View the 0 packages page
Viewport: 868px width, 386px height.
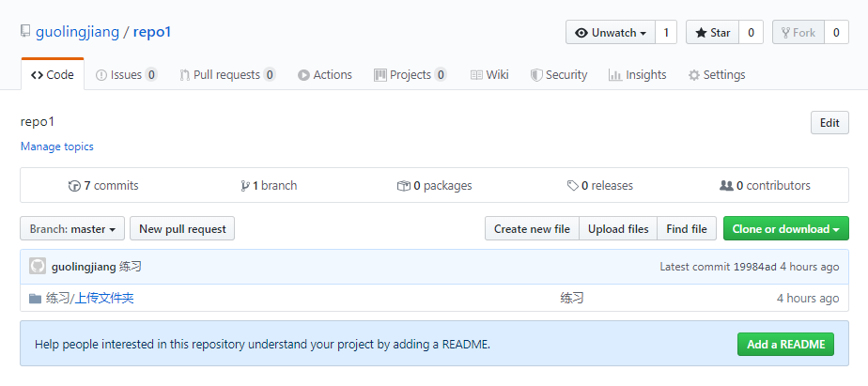(x=435, y=186)
